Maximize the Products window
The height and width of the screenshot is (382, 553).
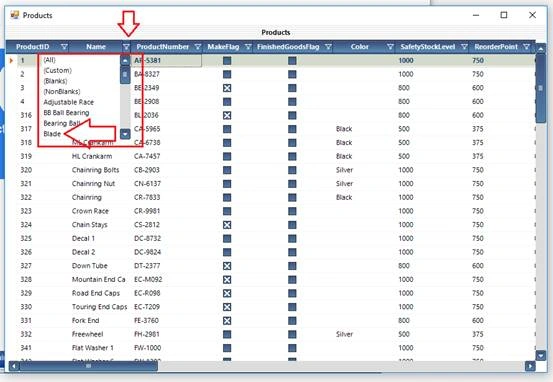504,15
